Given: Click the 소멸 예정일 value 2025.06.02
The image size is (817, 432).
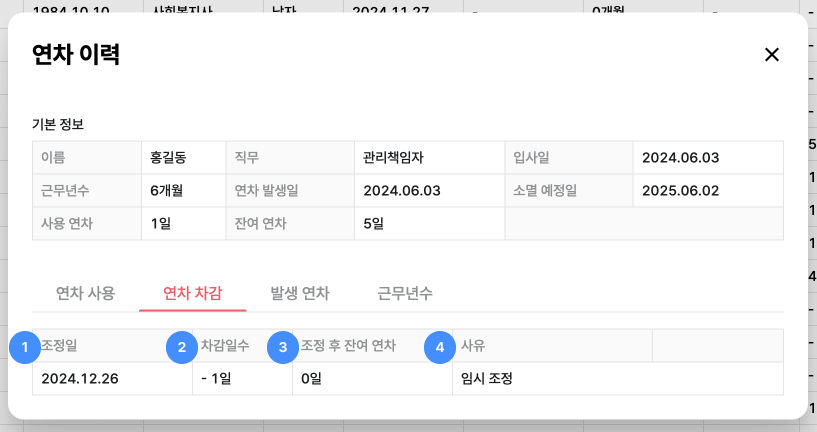Looking at the screenshot, I should (x=680, y=190).
